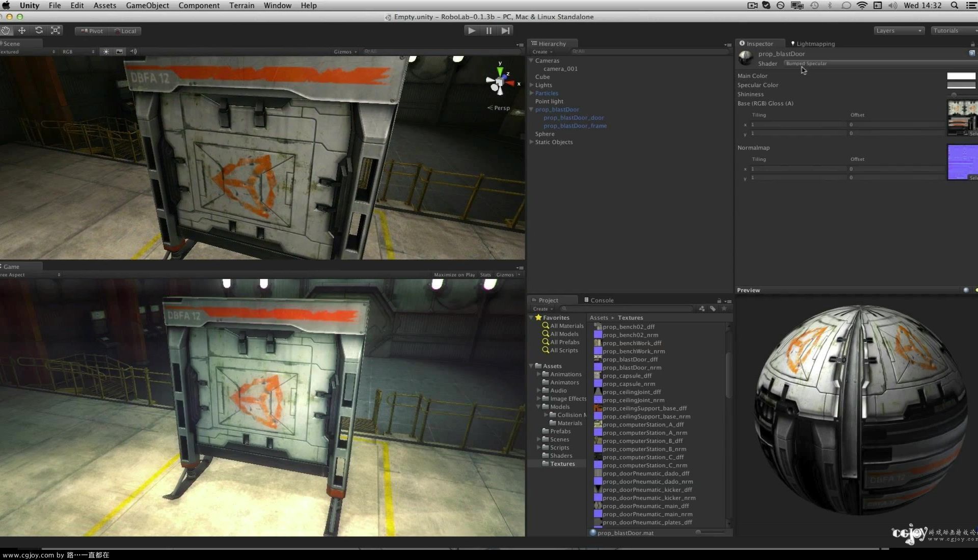The width and height of the screenshot is (978, 560).
Task: Collapse the Cameras hierarchy item
Action: [x=531, y=61]
